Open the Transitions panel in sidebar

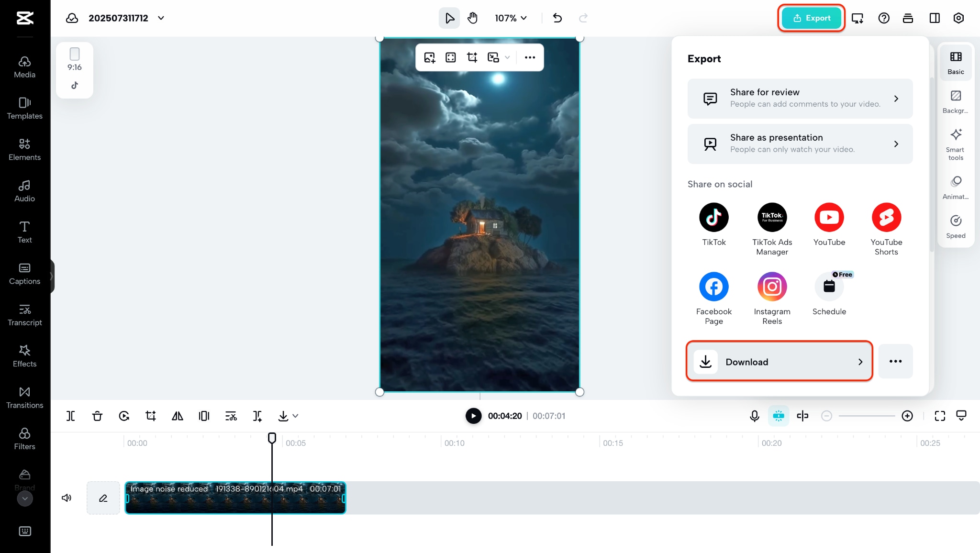pos(24,398)
